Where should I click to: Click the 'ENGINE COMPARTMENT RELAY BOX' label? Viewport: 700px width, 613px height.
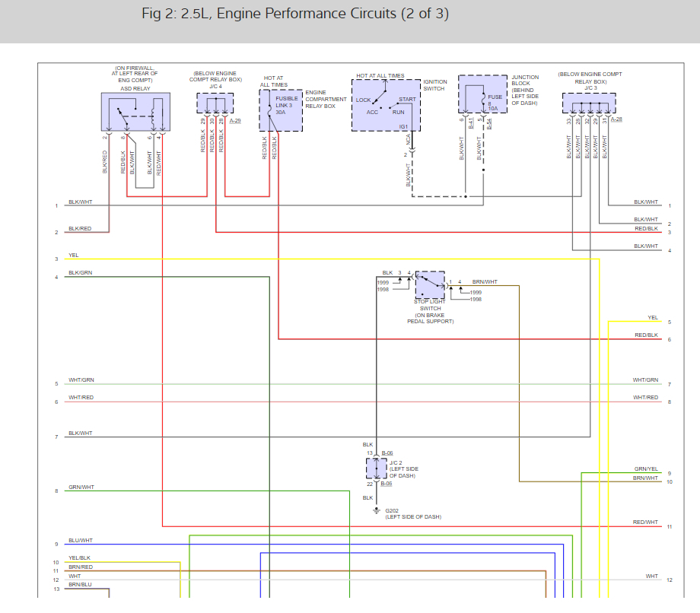point(326,99)
